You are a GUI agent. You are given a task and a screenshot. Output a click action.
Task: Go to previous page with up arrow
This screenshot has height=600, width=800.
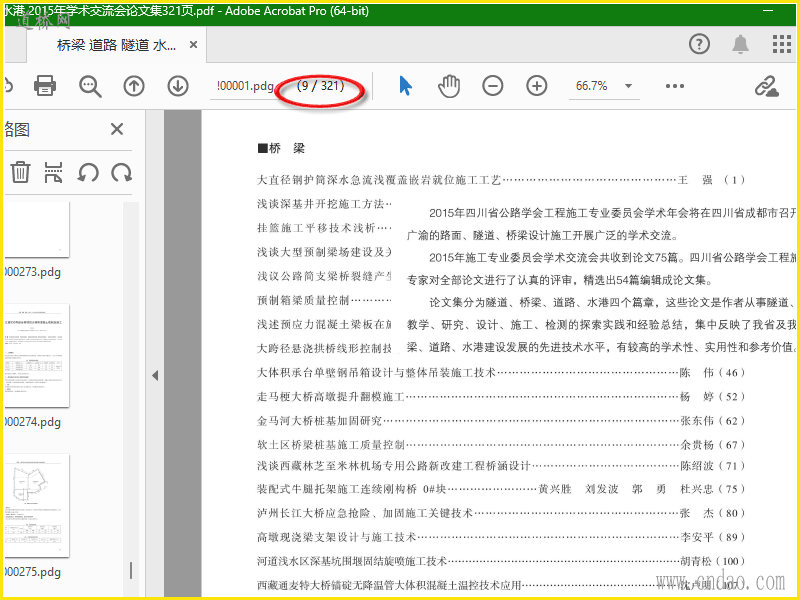134,86
